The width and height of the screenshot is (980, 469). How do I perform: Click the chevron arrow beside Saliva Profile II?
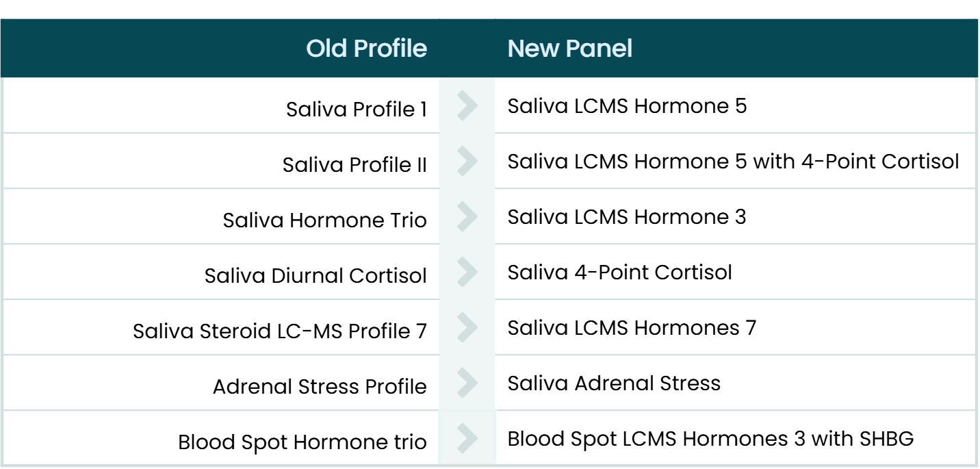coord(467,162)
